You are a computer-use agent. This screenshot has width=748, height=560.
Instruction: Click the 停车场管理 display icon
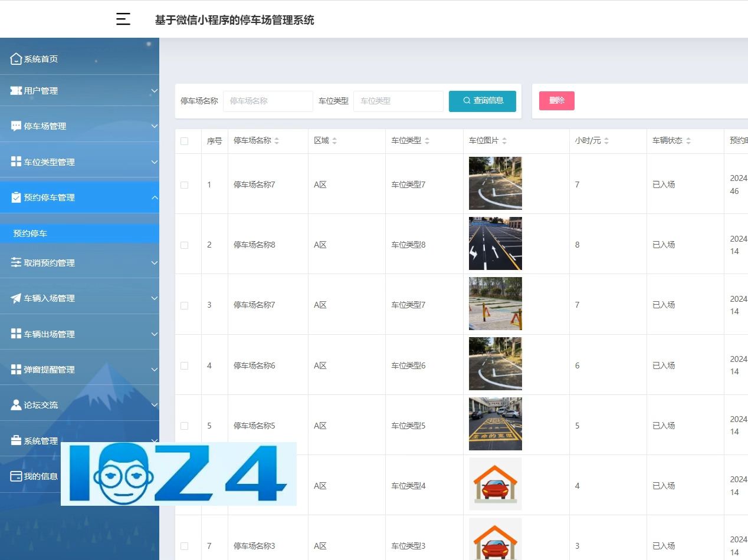[x=15, y=126]
